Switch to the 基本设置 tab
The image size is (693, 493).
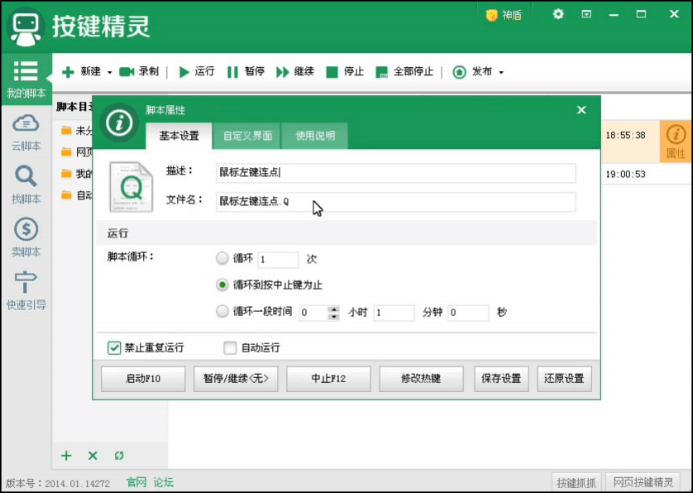pyautogui.click(x=179, y=136)
